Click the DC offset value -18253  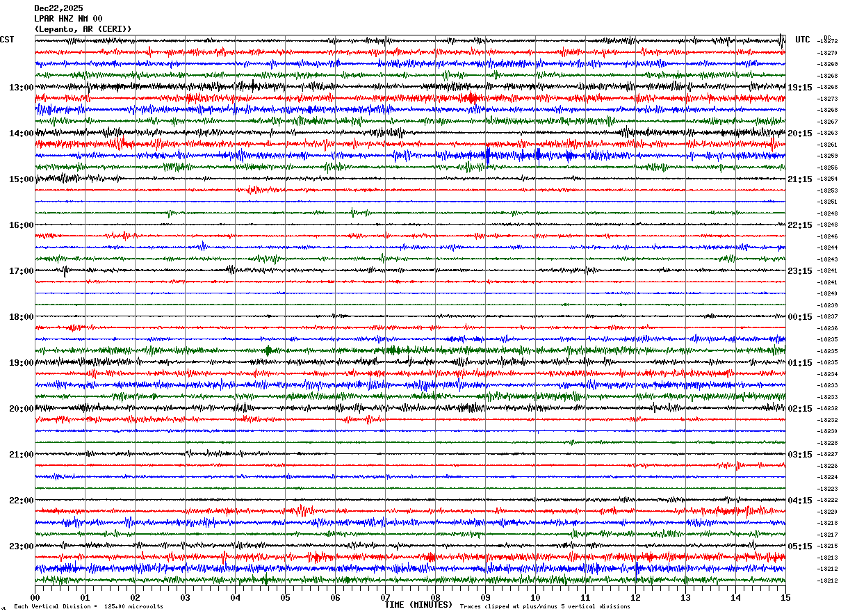828,191
